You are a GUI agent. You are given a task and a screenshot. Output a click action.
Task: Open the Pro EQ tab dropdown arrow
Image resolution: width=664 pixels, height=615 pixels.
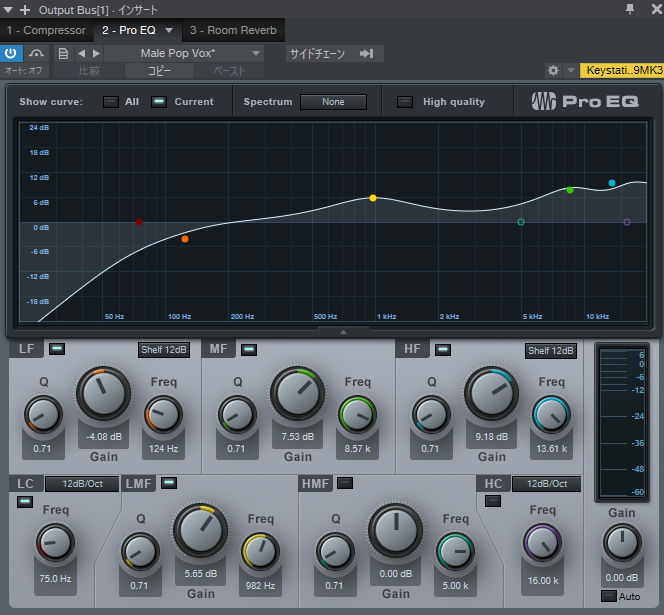point(169,30)
